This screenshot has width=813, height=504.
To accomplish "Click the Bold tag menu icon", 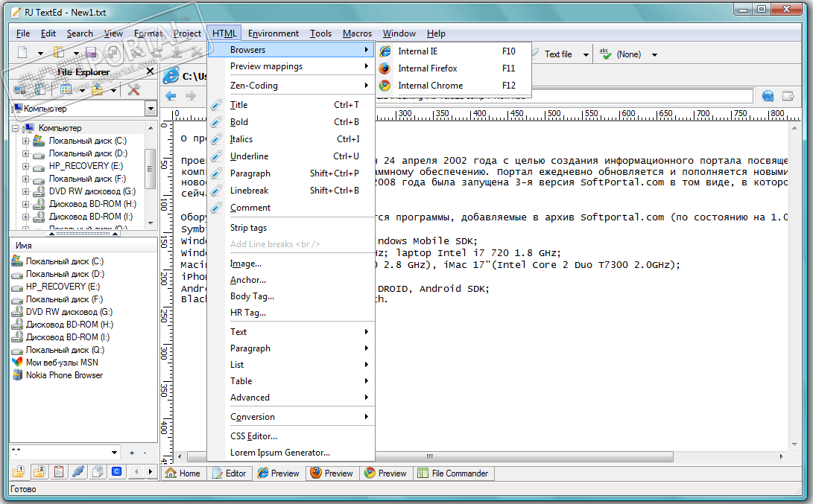I will click(x=217, y=122).
